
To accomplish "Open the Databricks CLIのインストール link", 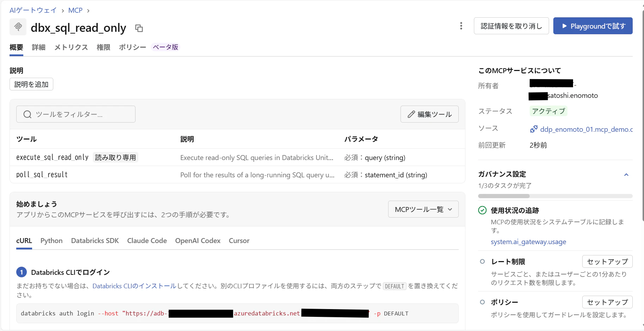I will 134,286.
